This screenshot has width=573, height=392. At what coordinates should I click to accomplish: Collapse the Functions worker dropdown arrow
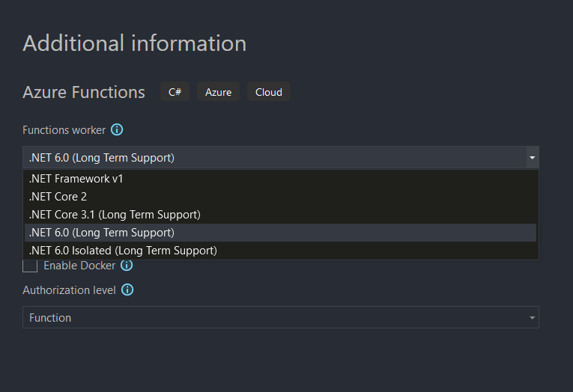[532, 157]
